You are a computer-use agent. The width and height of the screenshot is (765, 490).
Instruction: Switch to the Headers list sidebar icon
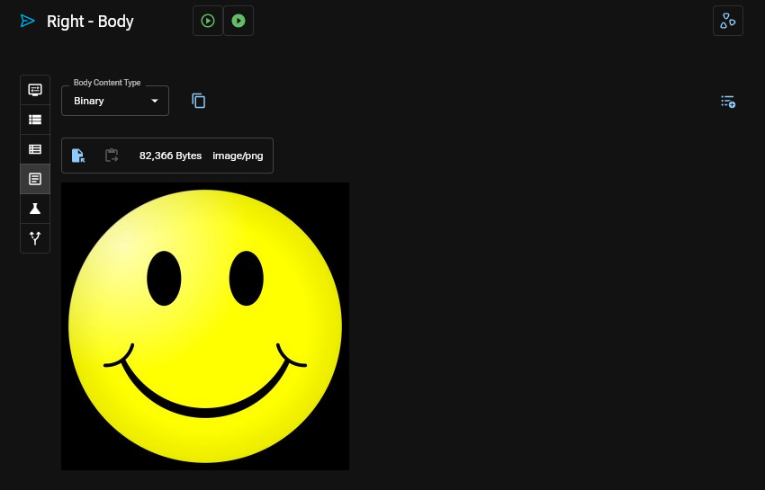point(35,119)
